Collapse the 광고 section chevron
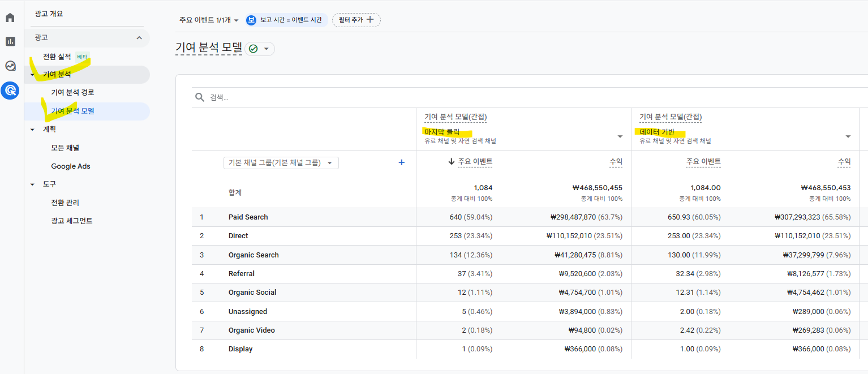This screenshot has width=868, height=374. coord(139,38)
